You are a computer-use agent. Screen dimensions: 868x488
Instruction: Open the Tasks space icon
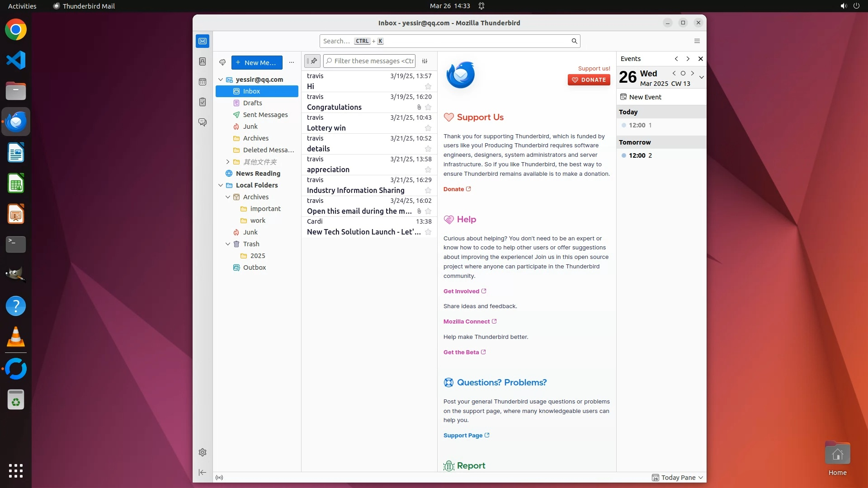[x=203, y=102]
